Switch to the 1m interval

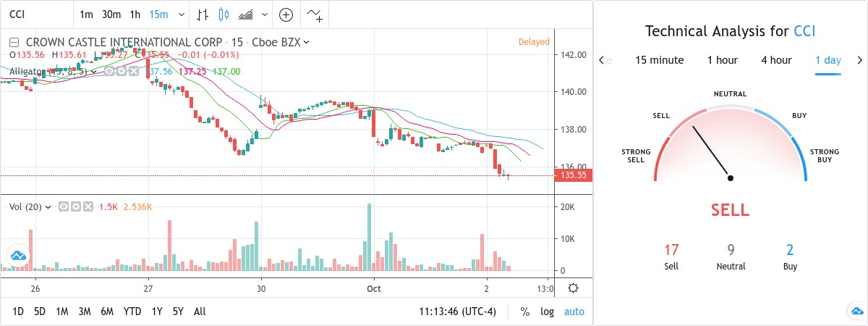tap(86, 14)
